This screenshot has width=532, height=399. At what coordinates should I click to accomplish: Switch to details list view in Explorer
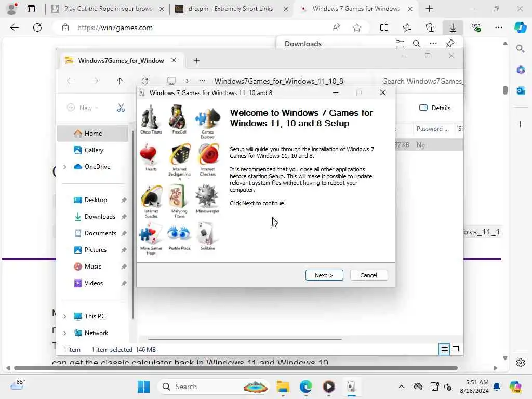[x=444, y=349]
